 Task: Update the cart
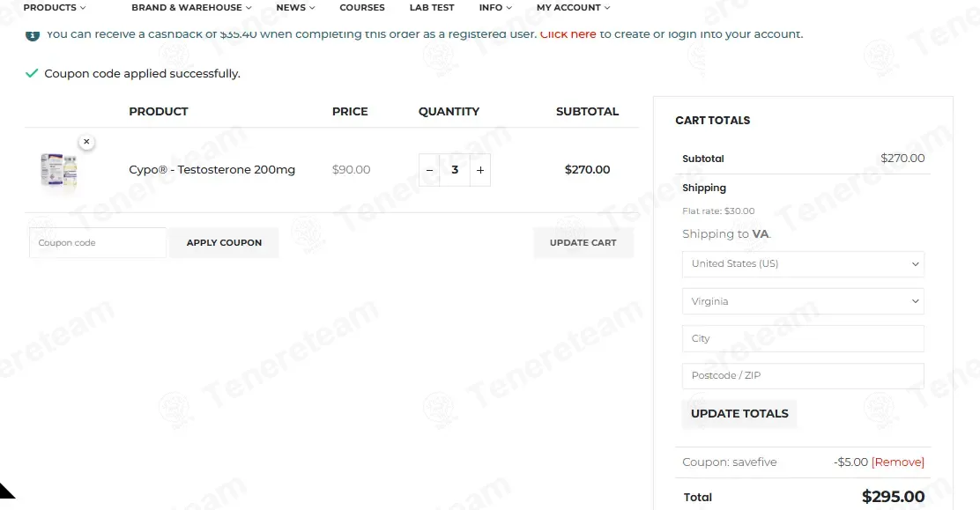[583, 242]
